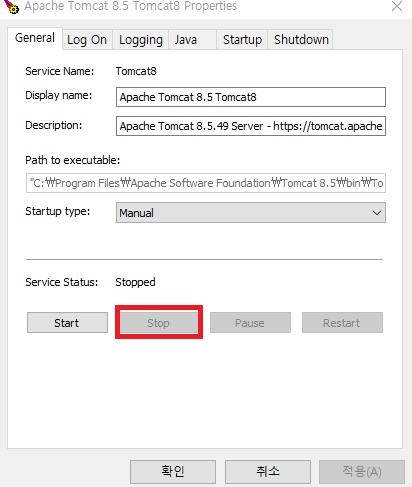Expand the Startup type dropdown
This screenshot has width=412, height=487.
click(x=251, y=213)
